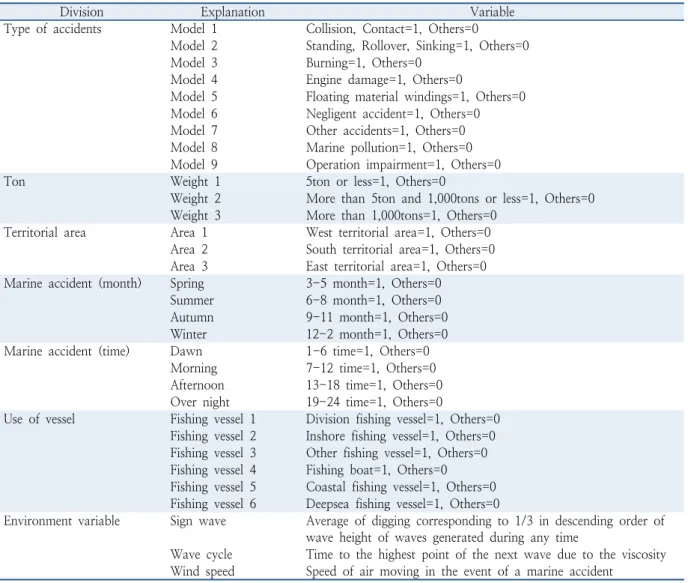Select the 'Model 2' cell
The height and width of the screenshot is (583, 688).
[x=194, y=46]
